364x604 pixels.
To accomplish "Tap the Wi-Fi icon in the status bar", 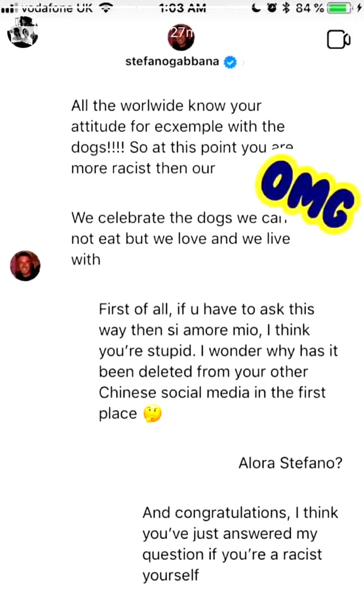I will click(106, 7).
